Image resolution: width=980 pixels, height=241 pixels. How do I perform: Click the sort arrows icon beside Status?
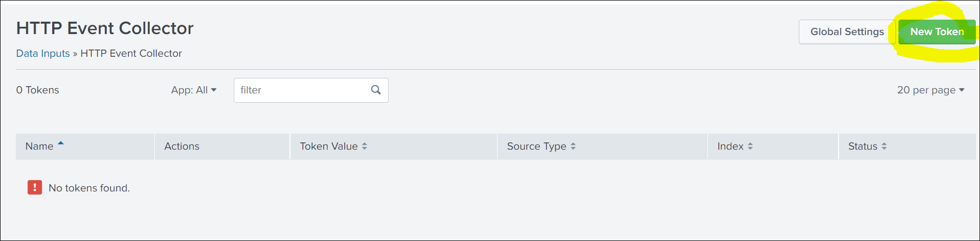click(884, 147)
